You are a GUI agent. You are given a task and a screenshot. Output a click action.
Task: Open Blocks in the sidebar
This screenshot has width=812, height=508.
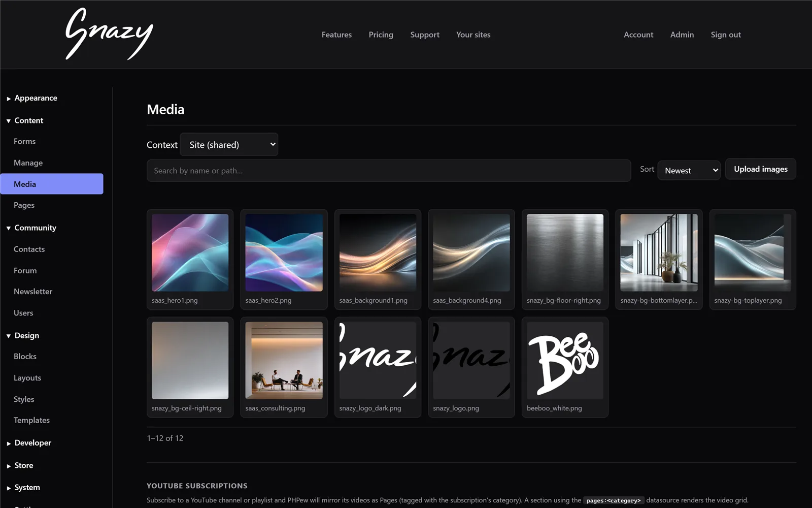pyautogui.click(x=52, y=357)
